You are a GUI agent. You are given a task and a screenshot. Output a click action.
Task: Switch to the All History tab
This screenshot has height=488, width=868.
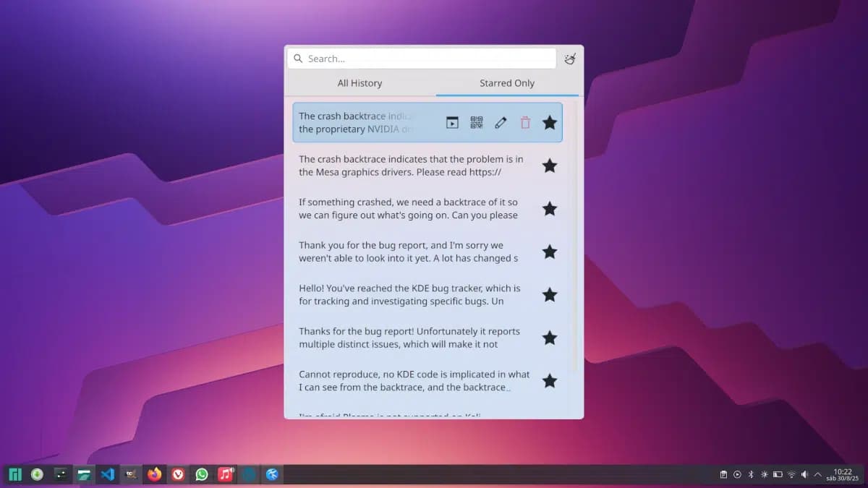click(x=359, y=83)
